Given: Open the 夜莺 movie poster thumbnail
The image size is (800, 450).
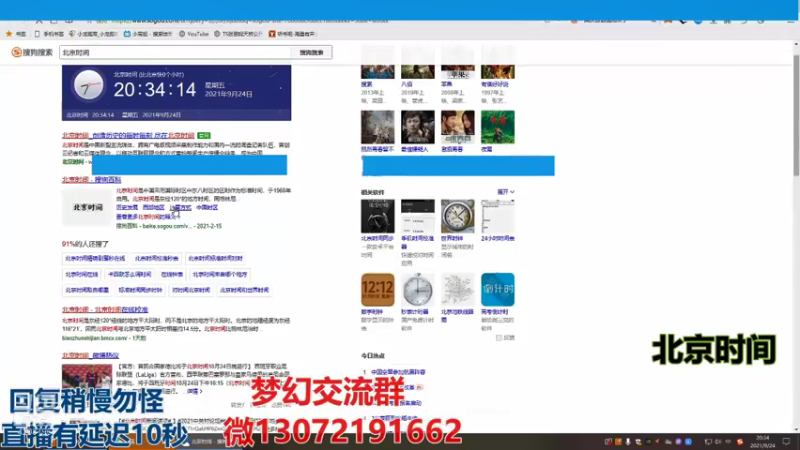Looking at the screenshot, I should click(x=497, y=127).
